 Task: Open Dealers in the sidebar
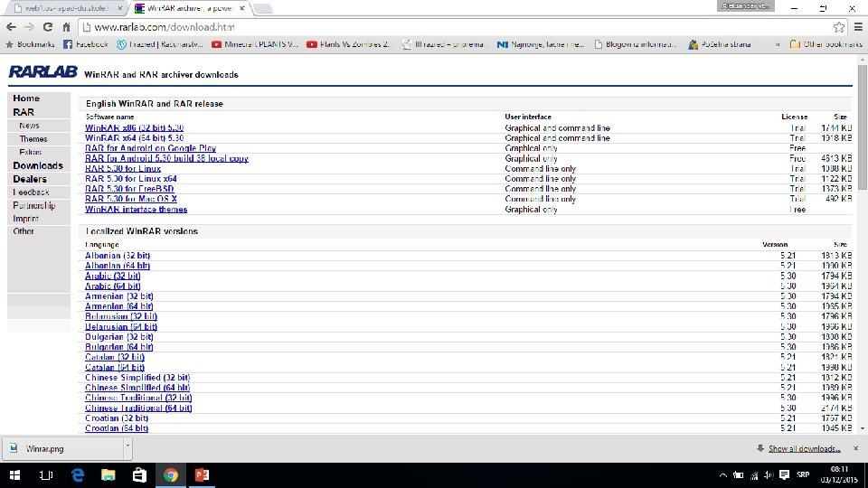click(30, 179)
